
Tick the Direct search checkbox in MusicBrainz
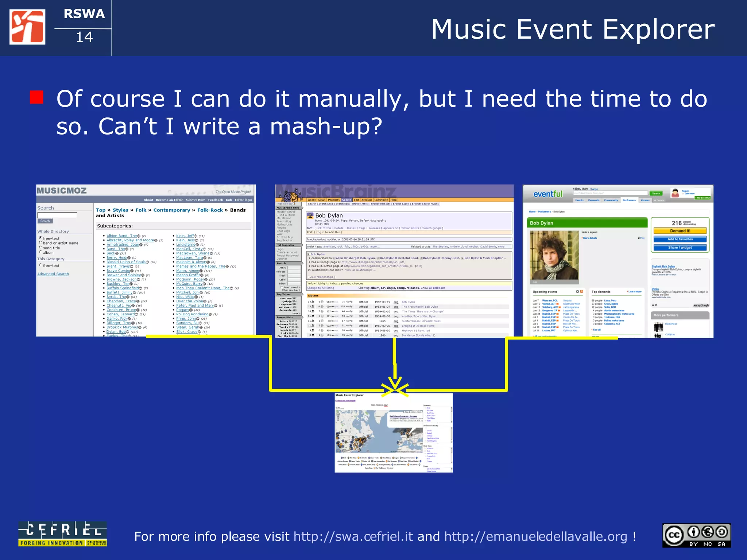282,287
